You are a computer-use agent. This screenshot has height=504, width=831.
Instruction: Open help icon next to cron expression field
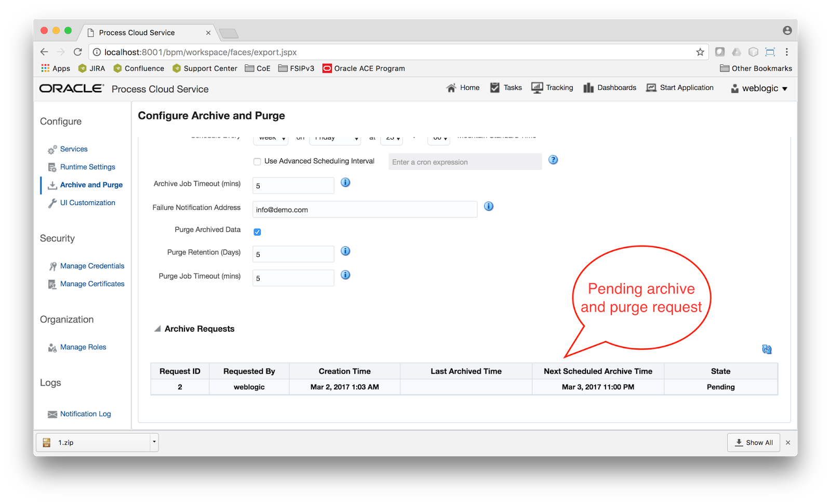tap(553, 160)
